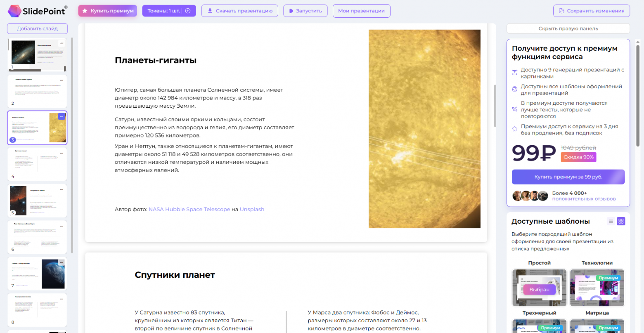The height and width of the screenshot is (333, 644).
Task: Open the three-dot menu on slide 7
Action: (62, 262)
